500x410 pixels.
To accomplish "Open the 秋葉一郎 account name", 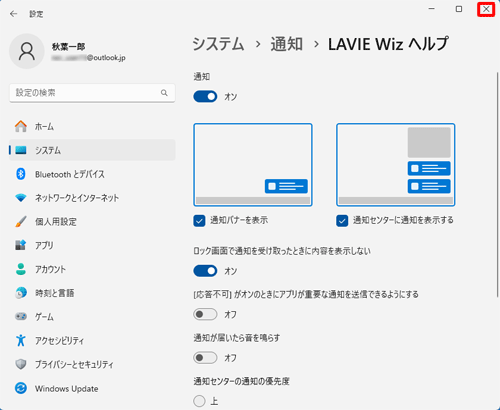I will pos(68,47).
